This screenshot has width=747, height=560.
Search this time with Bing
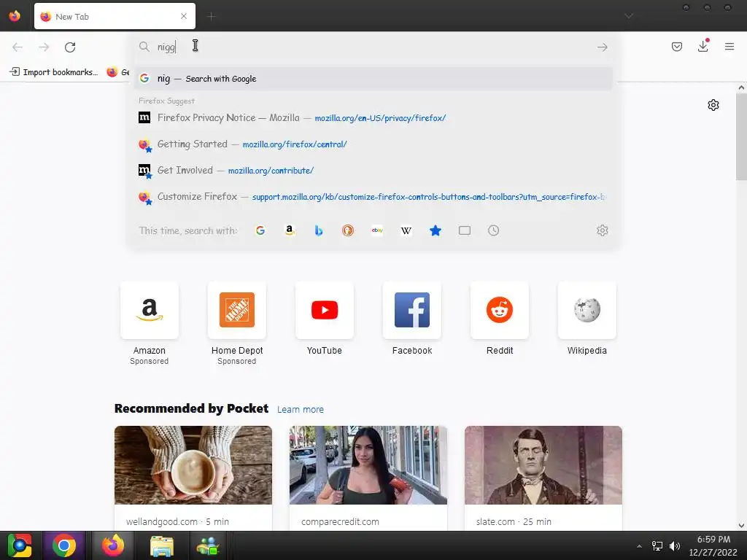coord(319,230)
